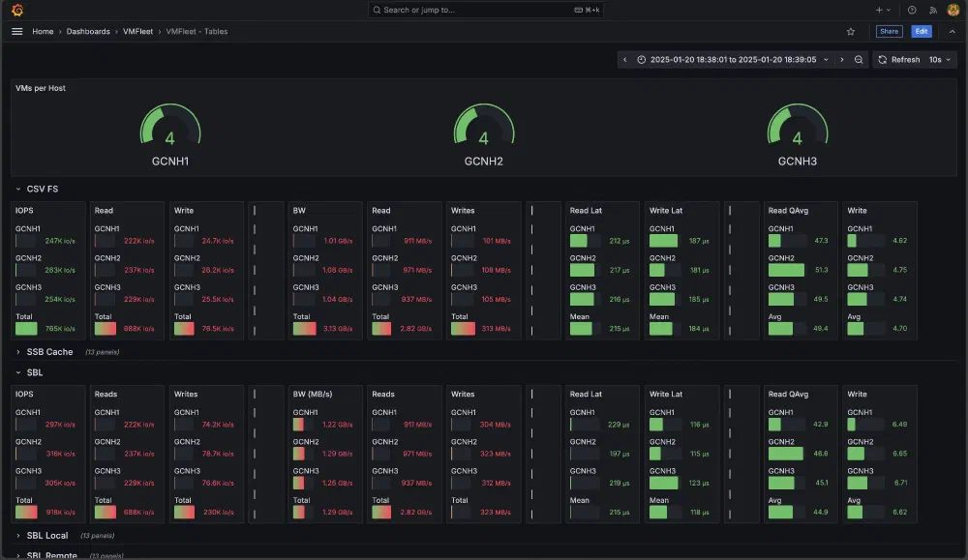Image resolution: width=968 pixels, height=560 pixels.
Task: Click the 6.71 SBL write queue value
Action: [900, 484]
